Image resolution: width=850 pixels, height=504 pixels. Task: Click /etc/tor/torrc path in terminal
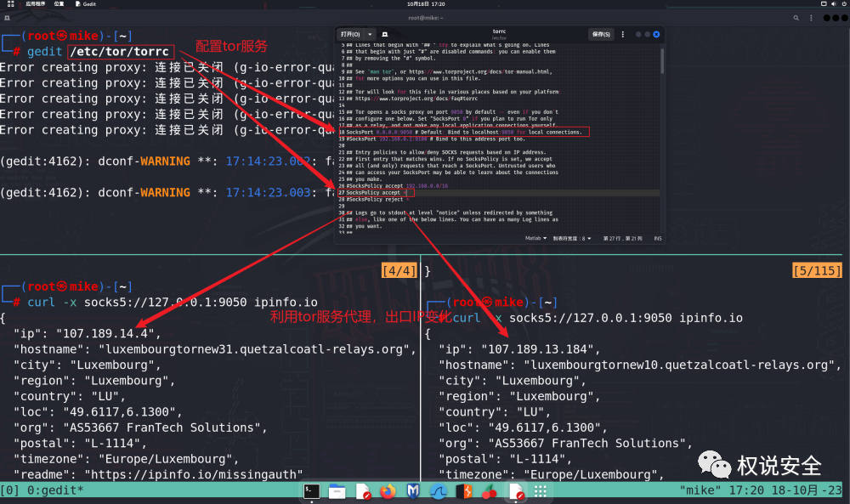[x=121, y=52]
